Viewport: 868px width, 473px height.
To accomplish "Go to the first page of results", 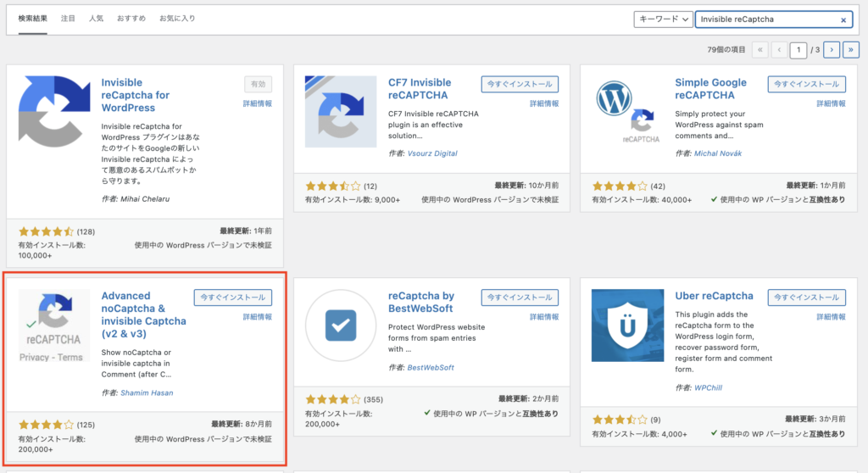I will pos(760,50).
